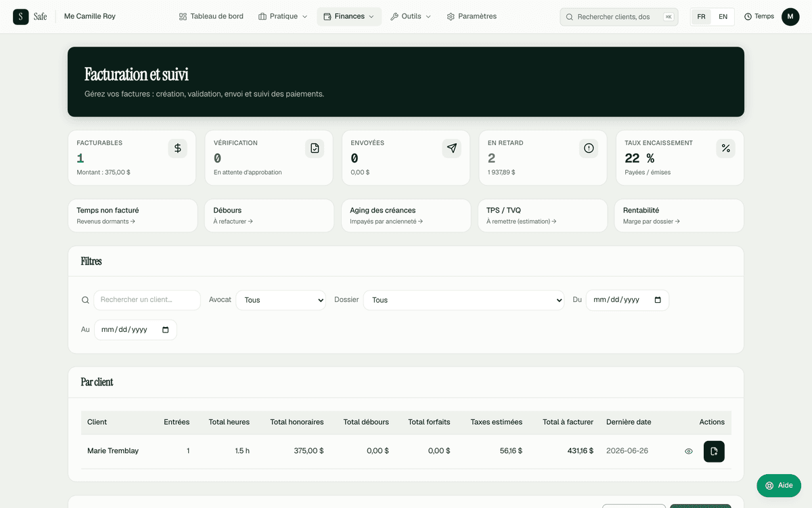Click the 431,16 $ total cell
This screenshot has width=812, height=508.
tap(581, 451)
